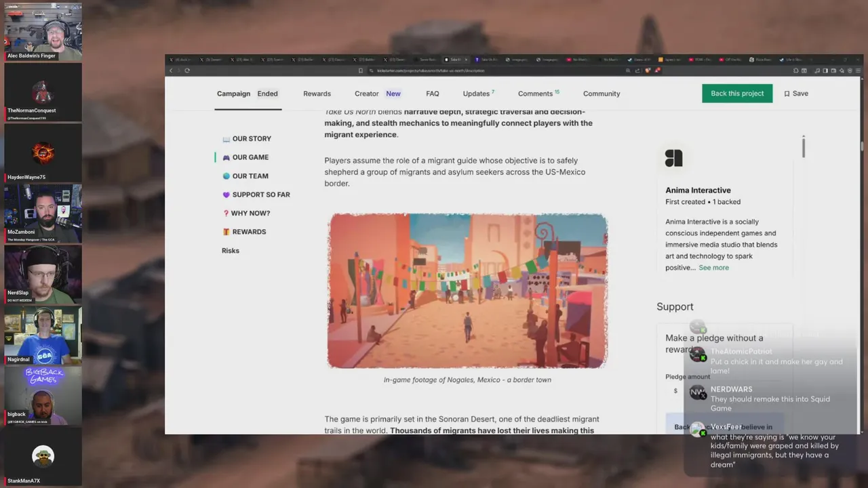This screenshot has width=868, height=488.
Task: Open the Updates tab
Action: pyautogui.click(x=478, y=94)
